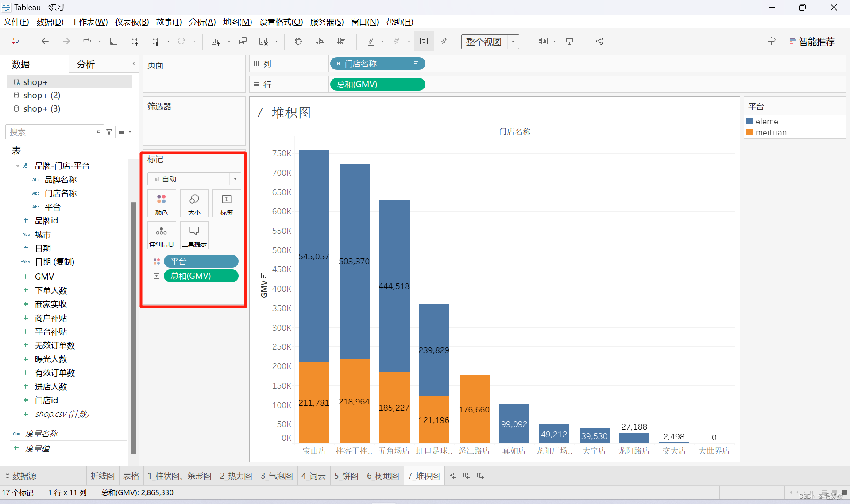Collapse the 品牌-门店-平台 hierarchy
This screenshot has height=504, width=850.
pyautogui.click(x=18, y=166)
